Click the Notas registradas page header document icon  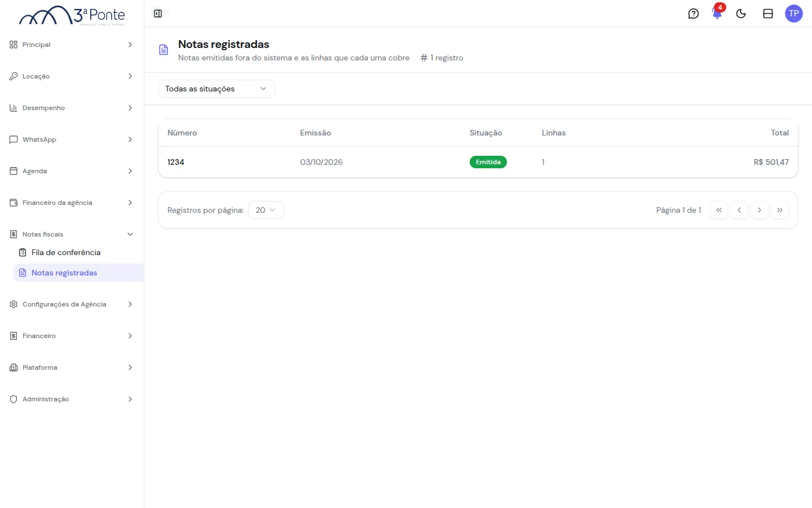(x=164, y=50)
